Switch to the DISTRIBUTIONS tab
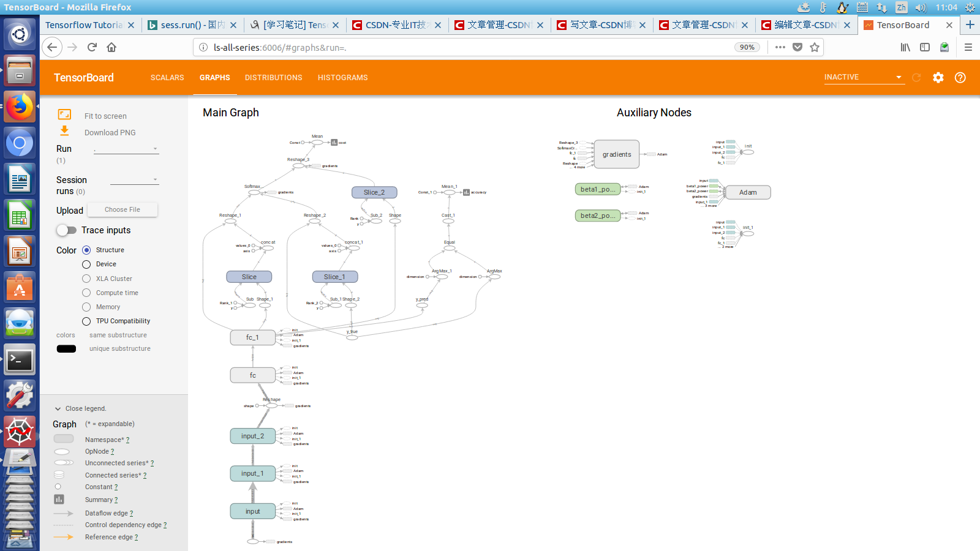Viewport: 980px width, 551px height. point(274,78)
